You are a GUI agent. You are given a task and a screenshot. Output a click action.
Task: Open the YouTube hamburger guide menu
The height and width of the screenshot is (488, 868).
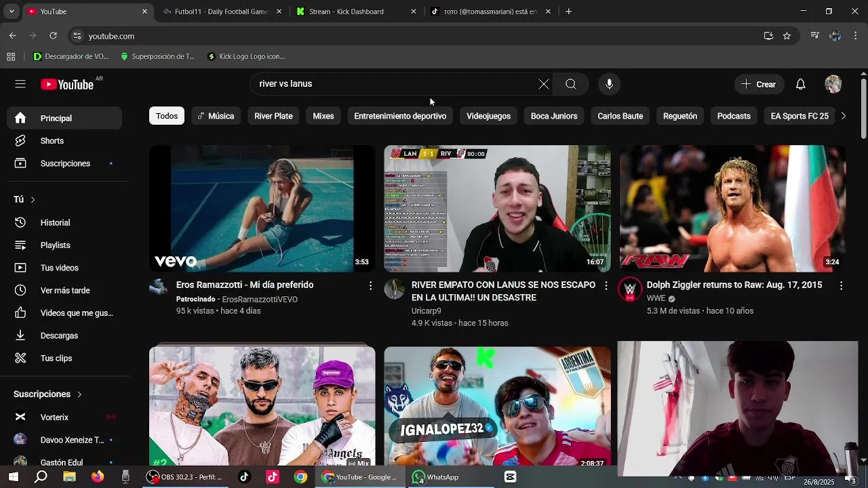pos(20,84)
